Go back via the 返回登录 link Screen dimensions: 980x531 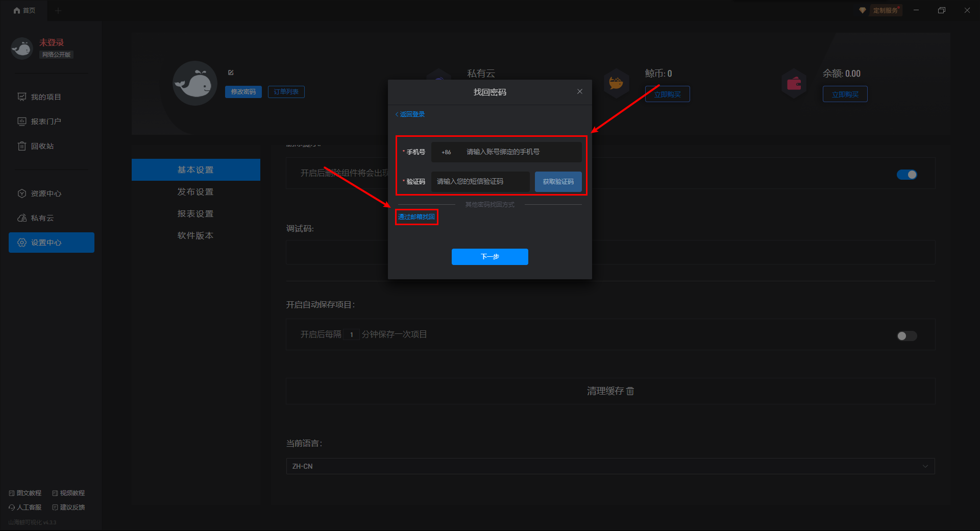(x=410, y=114)
